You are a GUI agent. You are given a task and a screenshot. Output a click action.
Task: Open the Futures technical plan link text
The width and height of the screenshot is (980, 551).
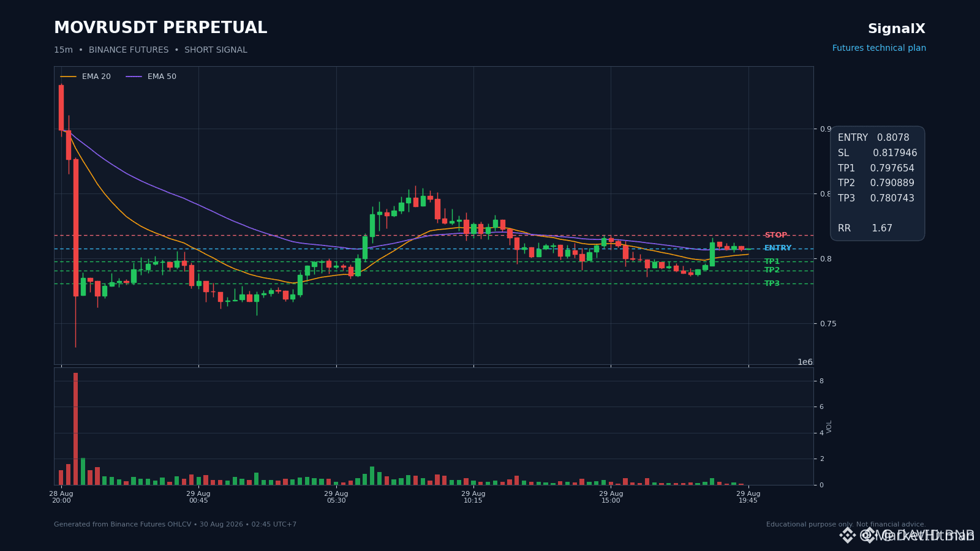(x=879, y=48)
